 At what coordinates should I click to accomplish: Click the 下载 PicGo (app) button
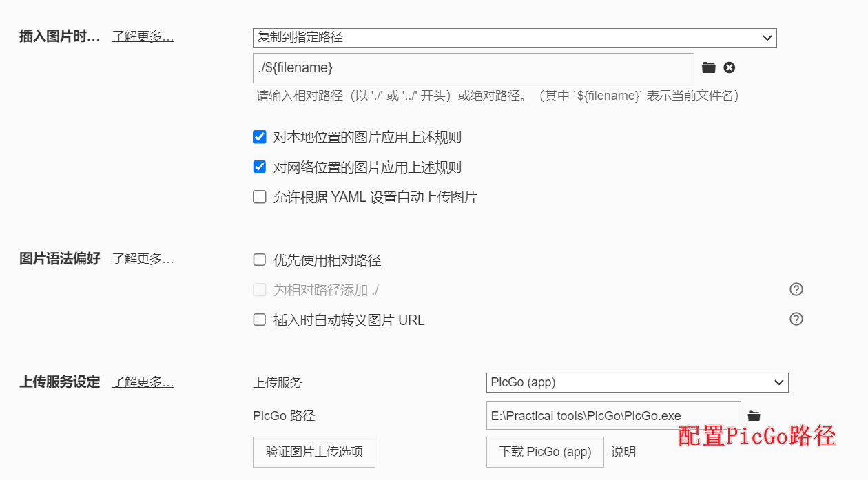(545, 452)
